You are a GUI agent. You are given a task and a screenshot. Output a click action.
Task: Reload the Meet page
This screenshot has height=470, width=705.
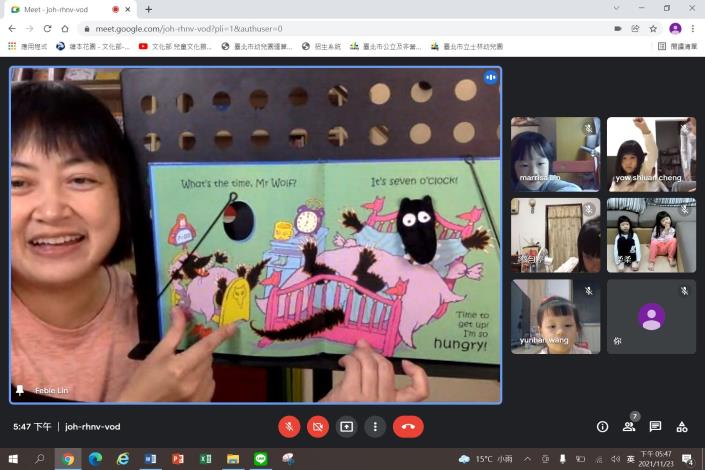(47, 28)
